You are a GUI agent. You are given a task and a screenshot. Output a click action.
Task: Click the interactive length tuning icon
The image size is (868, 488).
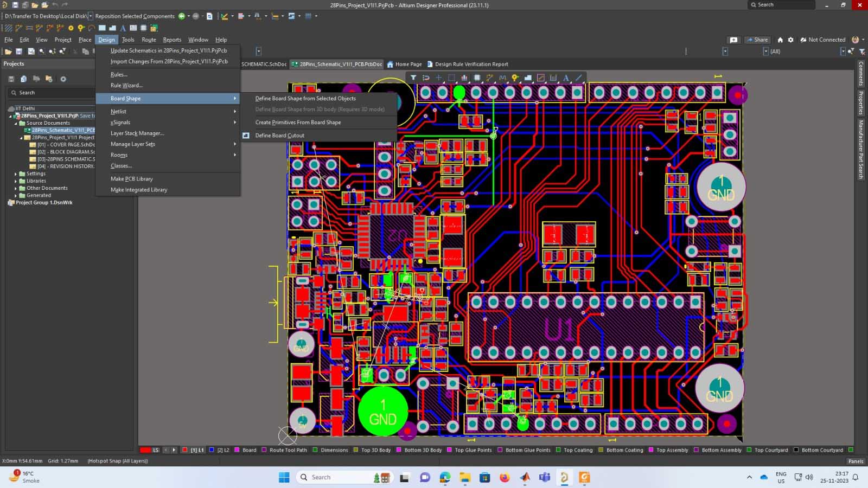(x=502, y=78)
